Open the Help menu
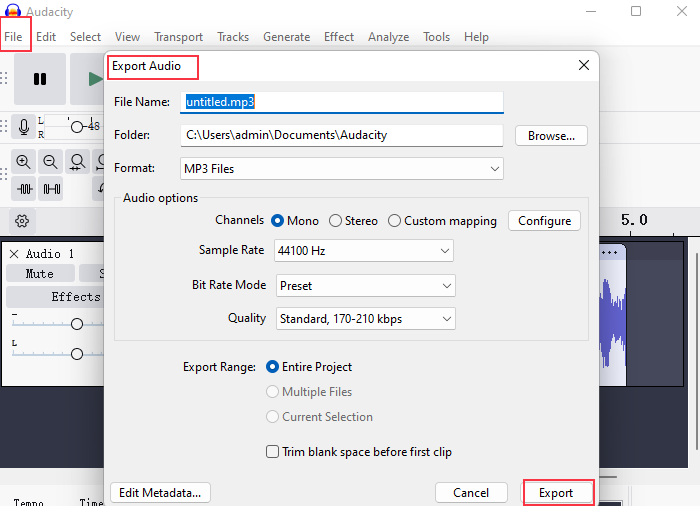The height and width of the screenshot is (506, 700). pyautogui.click(x=476, y=37)
